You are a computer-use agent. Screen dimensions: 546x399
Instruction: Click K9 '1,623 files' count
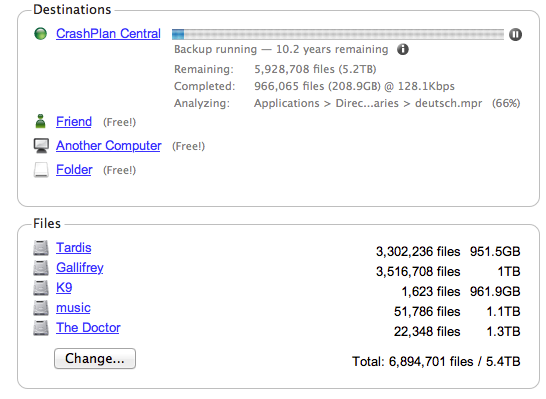(431, 291)
